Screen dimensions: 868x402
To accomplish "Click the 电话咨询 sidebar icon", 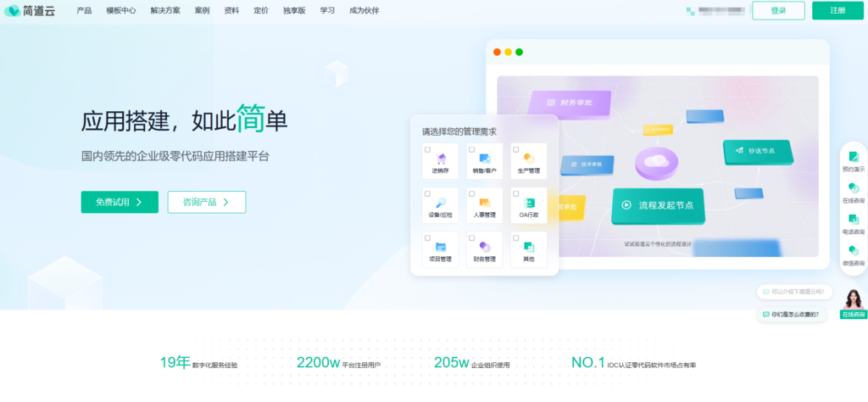I will 854,220.
